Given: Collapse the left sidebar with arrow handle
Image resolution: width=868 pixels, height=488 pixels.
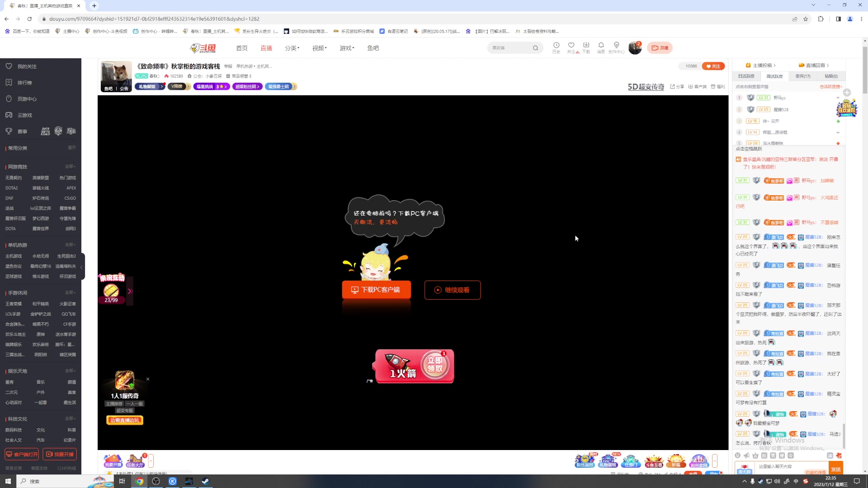Looking at the screenshot, I should click(x=82, y=267).
